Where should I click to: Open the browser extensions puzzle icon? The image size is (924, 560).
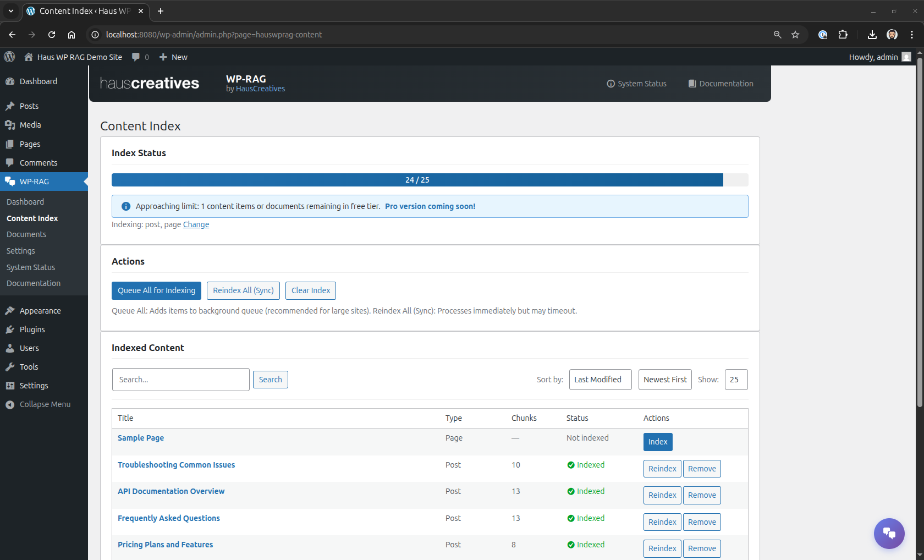click(x=843, y=35)
